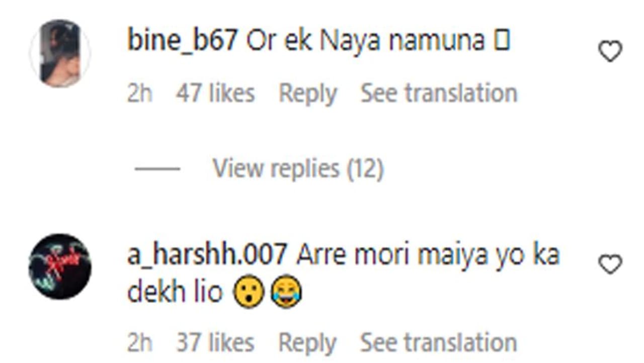Reply to bine_b67's comment
This screenshot has height=363, width=644.
[x=307, y=94]
